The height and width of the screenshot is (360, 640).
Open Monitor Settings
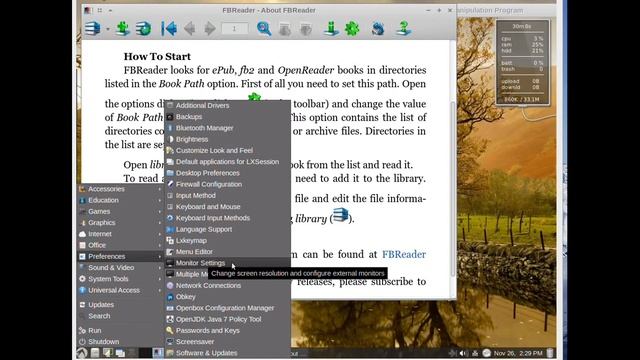click(228, 263)
